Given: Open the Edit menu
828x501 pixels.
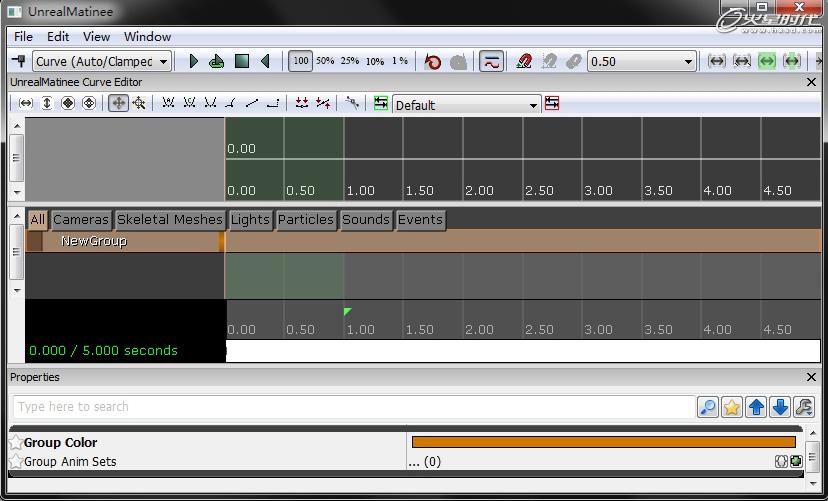Looking at the screenshot, I should click(x=58, y=36).
